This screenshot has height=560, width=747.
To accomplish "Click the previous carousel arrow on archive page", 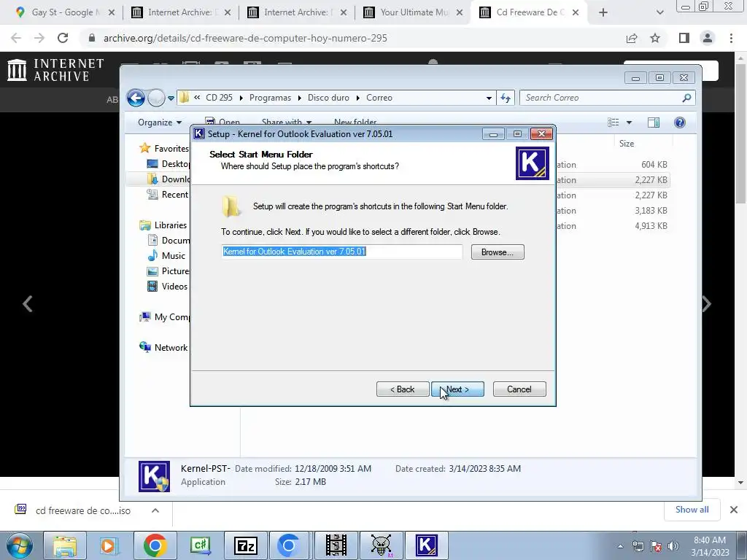I will (28, 304).
